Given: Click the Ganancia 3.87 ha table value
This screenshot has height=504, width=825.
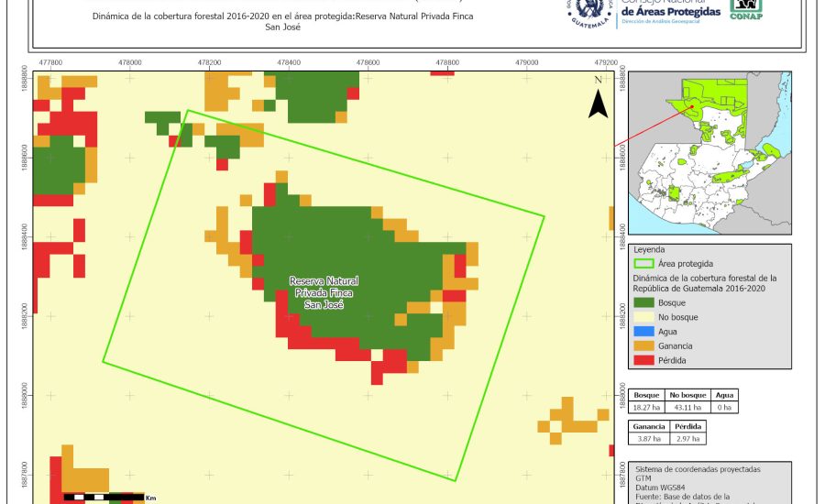Looking at the screenshot, I should (x=649, y=440).
